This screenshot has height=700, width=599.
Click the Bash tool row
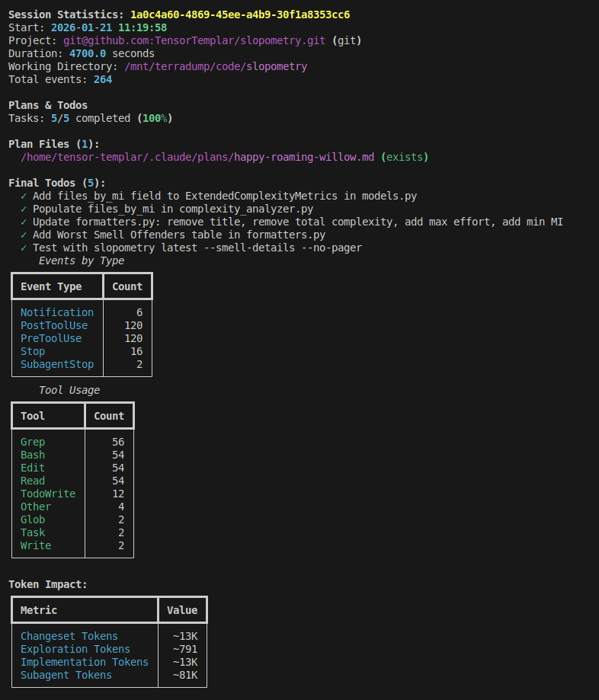73,455
